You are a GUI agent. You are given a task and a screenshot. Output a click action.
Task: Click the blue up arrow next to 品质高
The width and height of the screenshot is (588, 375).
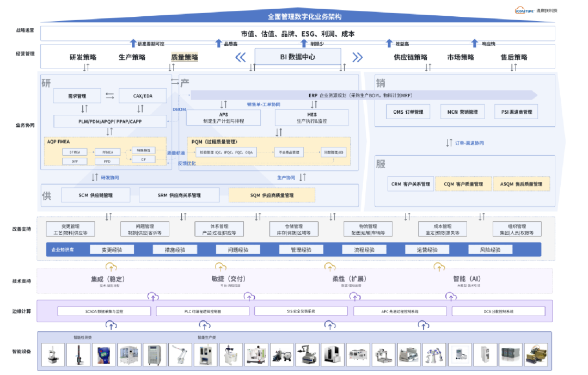tap(219, 44)
